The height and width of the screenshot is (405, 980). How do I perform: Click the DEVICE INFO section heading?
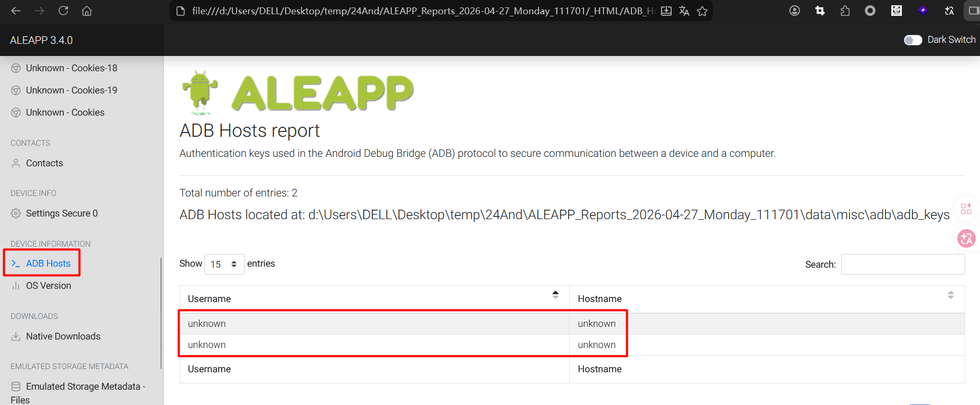click(33, 193)
